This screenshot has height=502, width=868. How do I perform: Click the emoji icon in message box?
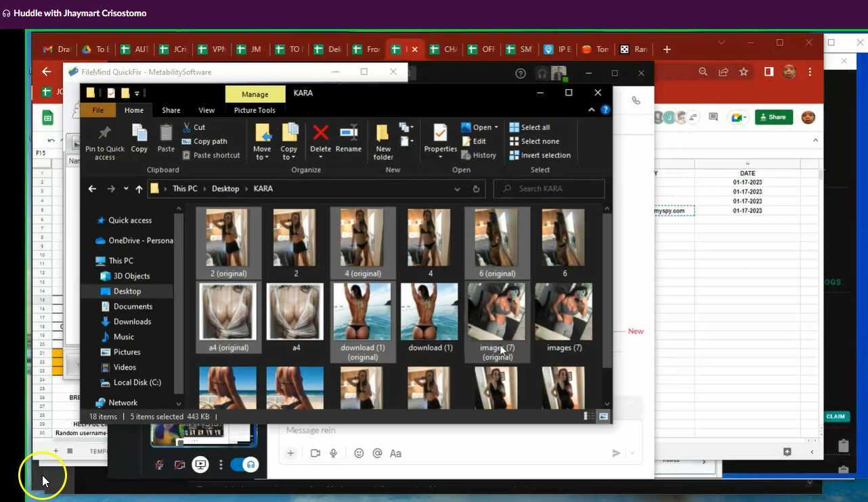pos(359,453)
